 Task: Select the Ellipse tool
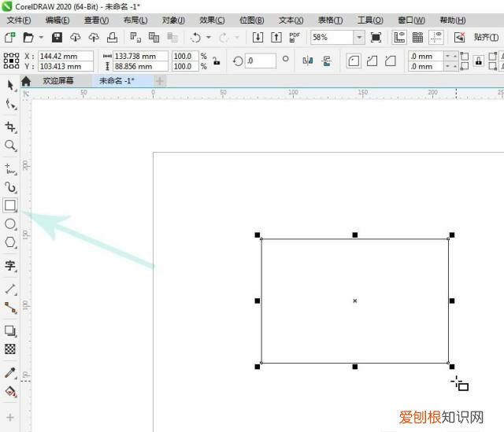pyautogui.click(x=10, y=224)
